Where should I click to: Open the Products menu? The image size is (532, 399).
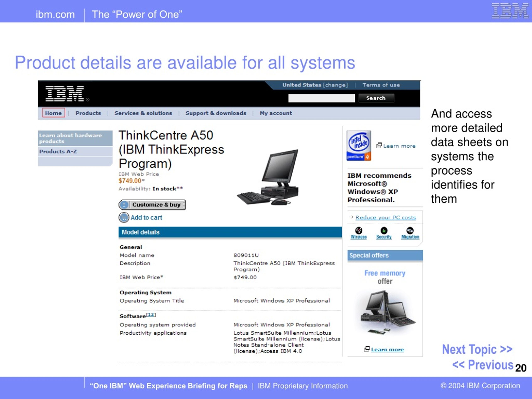click(88, 113)
